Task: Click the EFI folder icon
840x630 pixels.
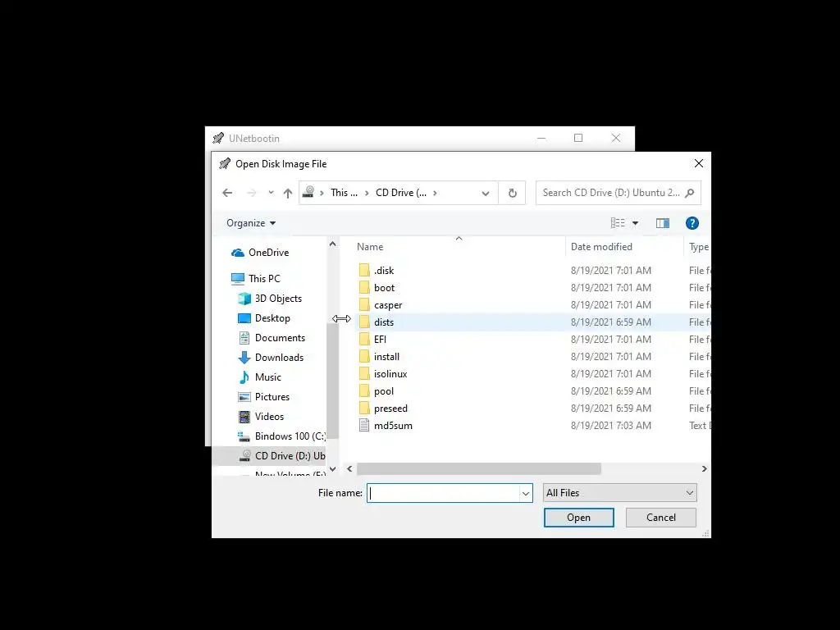Action: [x=364, y=339]
